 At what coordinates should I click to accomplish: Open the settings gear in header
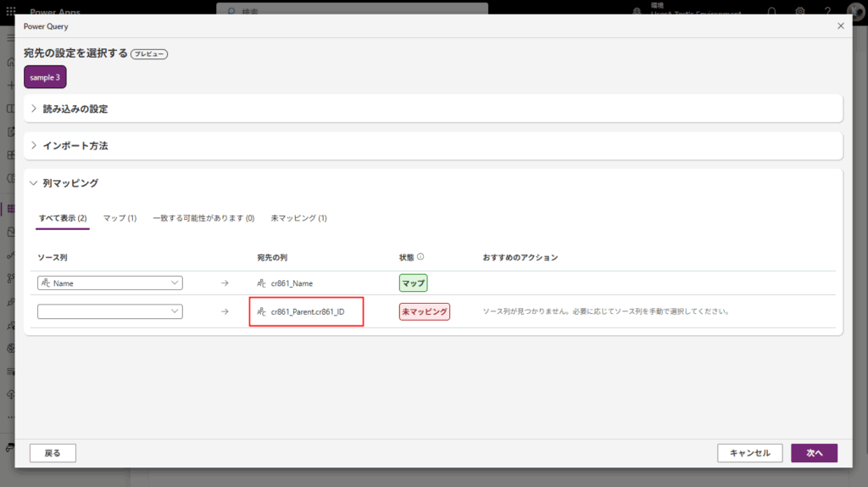click(x=800, y=12)
